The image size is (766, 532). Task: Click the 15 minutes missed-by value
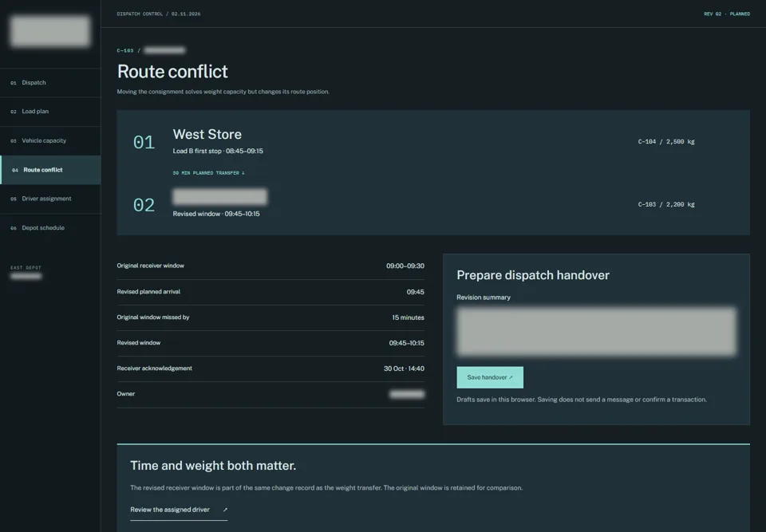pyautogui.click(x=408, y=317)
